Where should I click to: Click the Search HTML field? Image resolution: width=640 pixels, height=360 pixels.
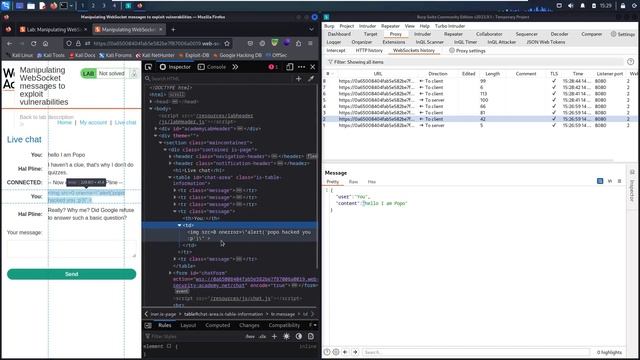[x=220, y=78]
